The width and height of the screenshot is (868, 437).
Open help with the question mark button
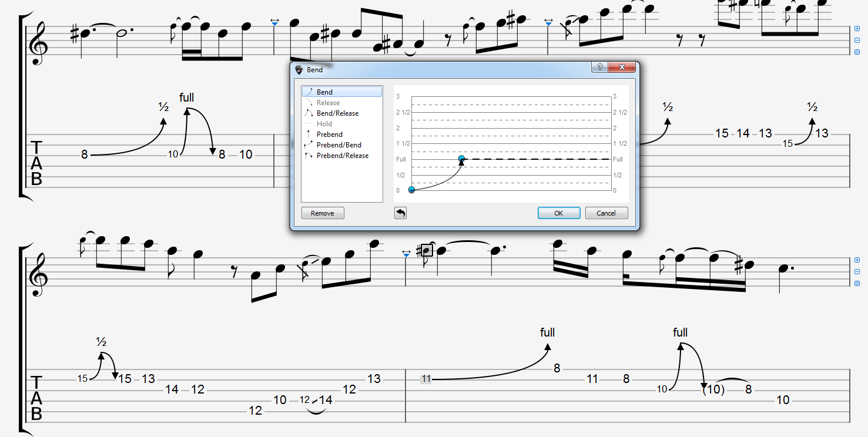pyautogui.click(x=599, y=68)
